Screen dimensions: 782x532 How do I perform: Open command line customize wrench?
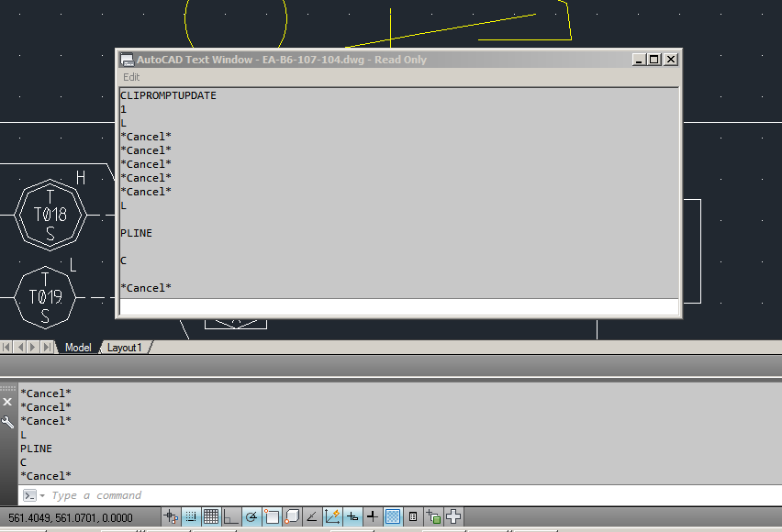pos(7,422)
